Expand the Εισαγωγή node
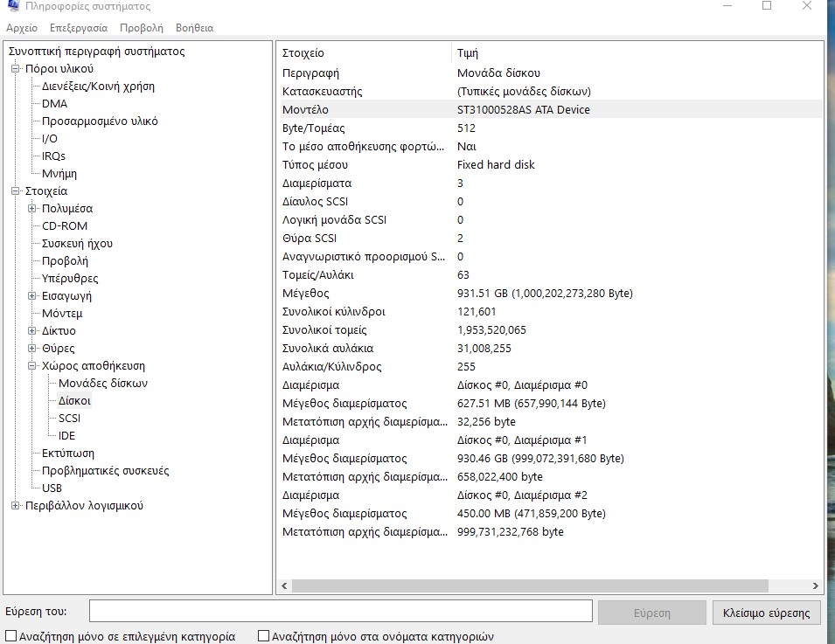 [32, 296]
